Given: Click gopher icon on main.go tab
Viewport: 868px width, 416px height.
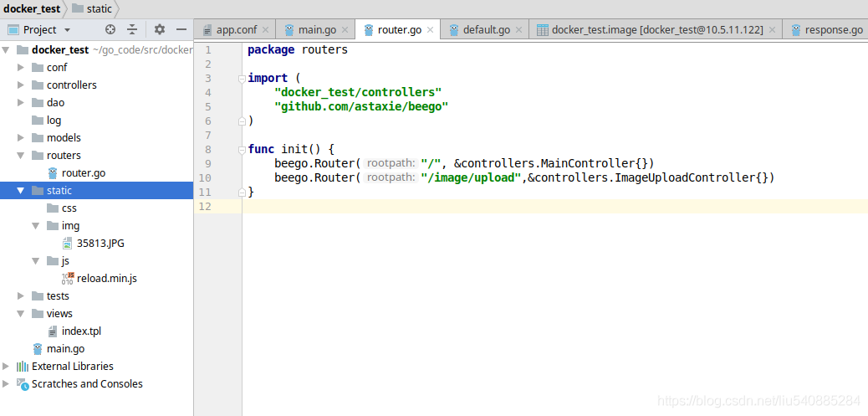Looking at the screenshot, I should click(x=289, y=30).
